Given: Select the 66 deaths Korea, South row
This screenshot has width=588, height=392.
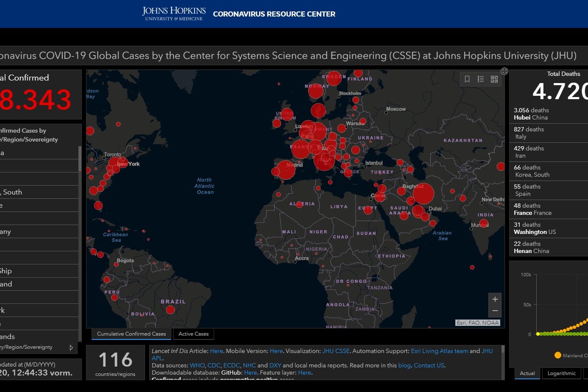Looking at the screenshot, I should [x=549, y=171].
